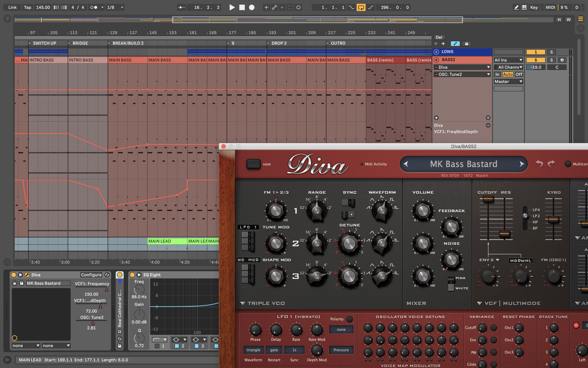Open EQ band 1 filter type dropdown

tap(160, 339)
